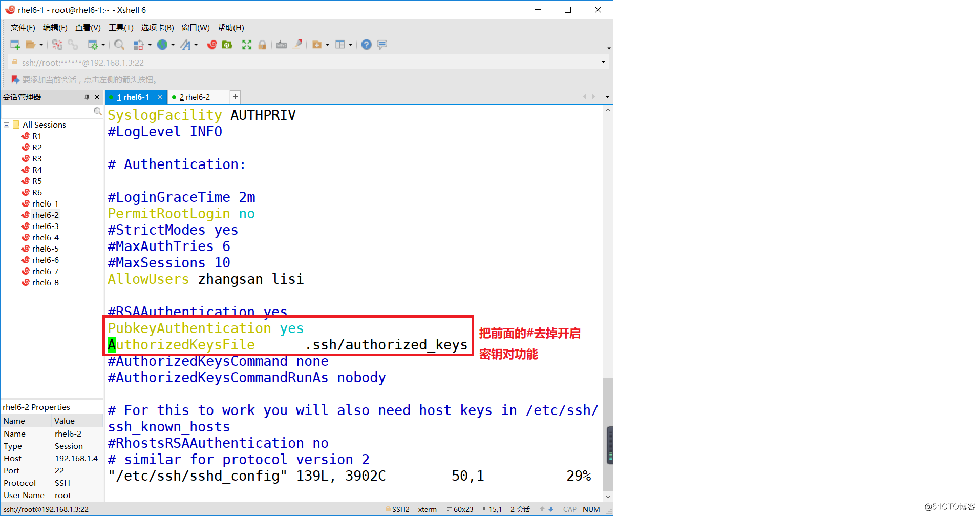980x516 pixels.
Task: Expand the Font dropdown arrow
Action: click(x=196, y=45)
